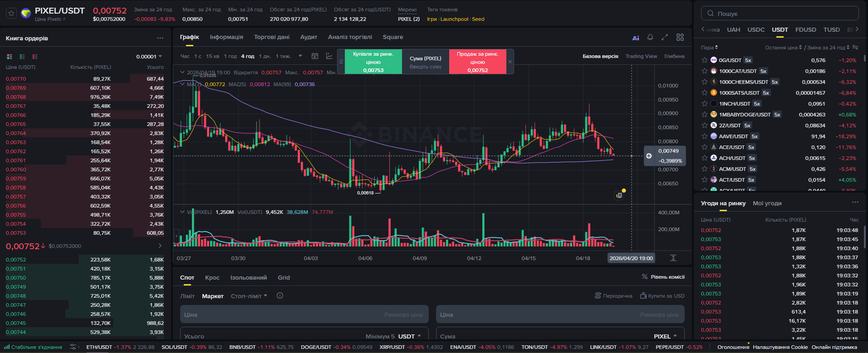
Task: Click the Сума (PIXEL) amount input in widget
Action: (x=426, y=66)
